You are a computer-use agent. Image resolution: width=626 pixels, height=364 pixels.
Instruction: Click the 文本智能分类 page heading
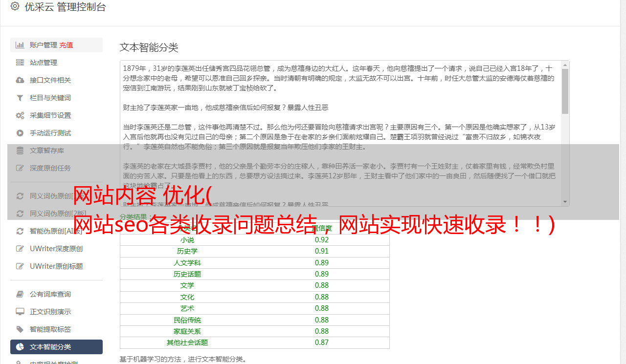click(x=149, y=47)
